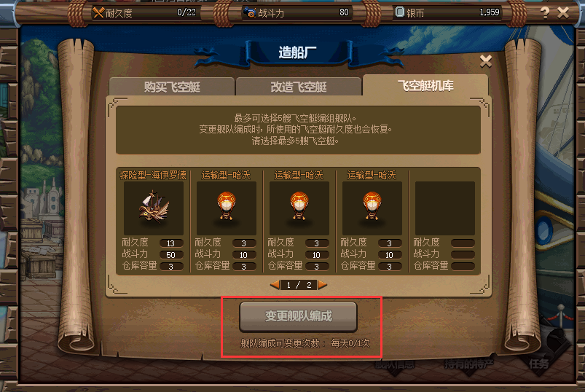Click the 任务 button at bottom right
Image resolution: width=585 pixels, height=392 pixels.
538,364
